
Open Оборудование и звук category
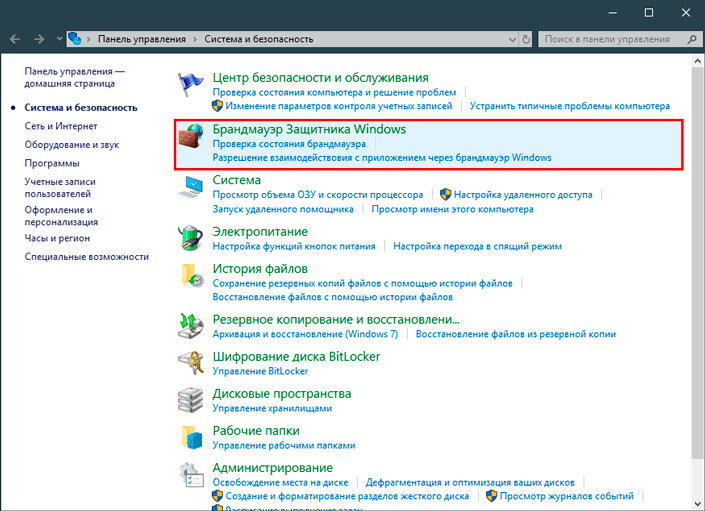coord(72,145)
